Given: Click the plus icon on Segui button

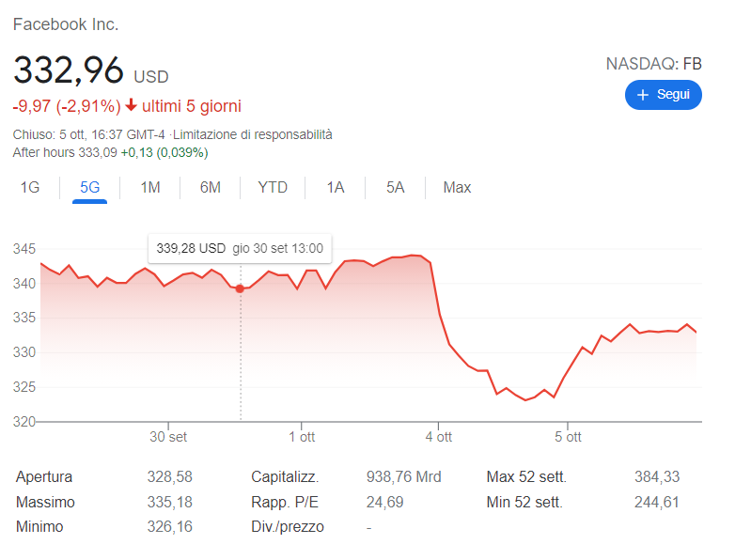Looking at the screenshot, I should tap(643, 95).
